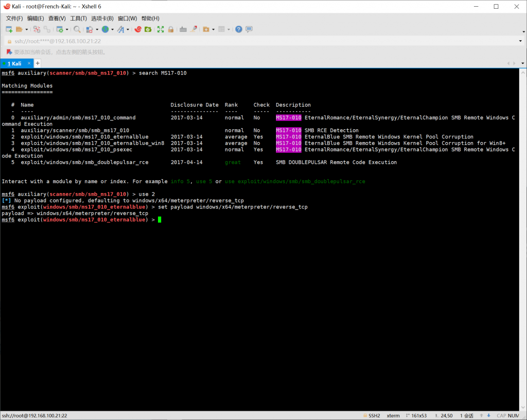527x420 pixels.
Task: Open the 窗口(W) menu
Action: (128, 19)
